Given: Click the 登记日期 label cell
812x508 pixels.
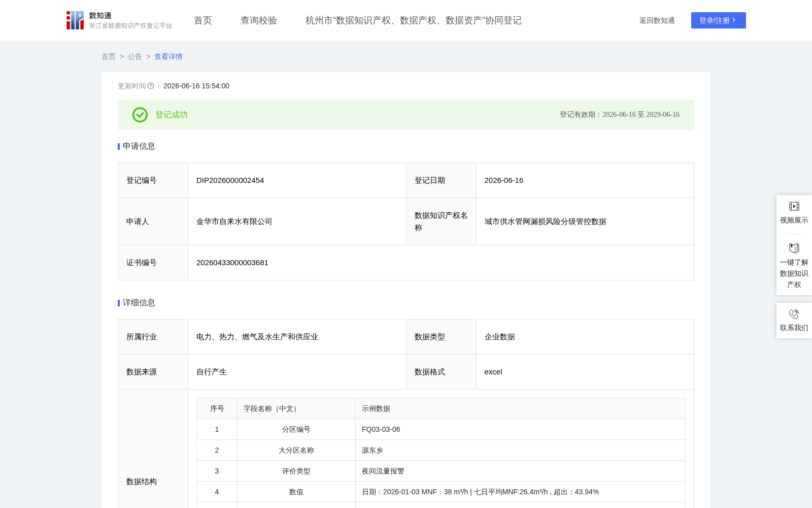Looking at the screenshot, I should pyautogui.click(x=441, y=180).
